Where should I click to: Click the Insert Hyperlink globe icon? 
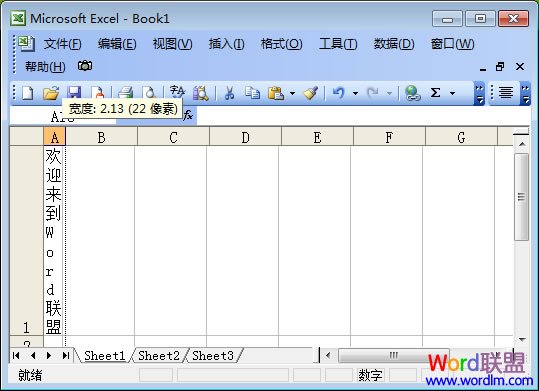pyautogui.click(x=412, y=93)
